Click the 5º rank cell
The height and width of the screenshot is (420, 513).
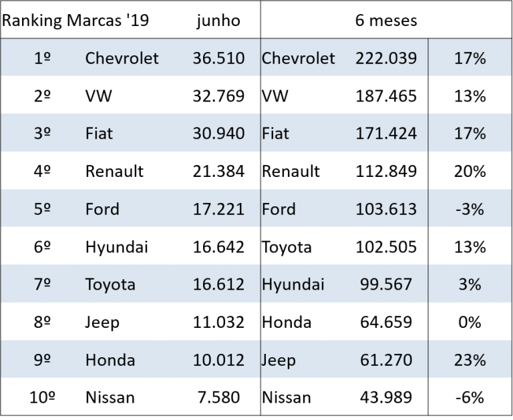point(42,209)
